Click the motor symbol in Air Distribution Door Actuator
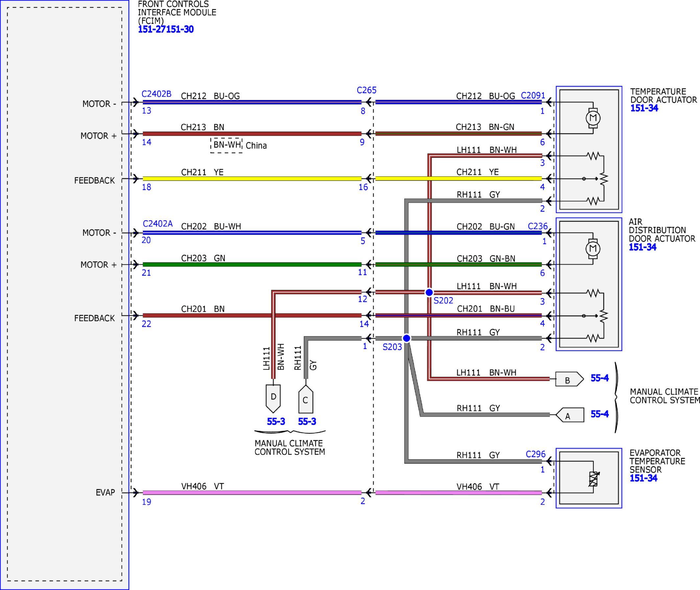Viewport: 700px width, 590px height. tap(593, 248)
